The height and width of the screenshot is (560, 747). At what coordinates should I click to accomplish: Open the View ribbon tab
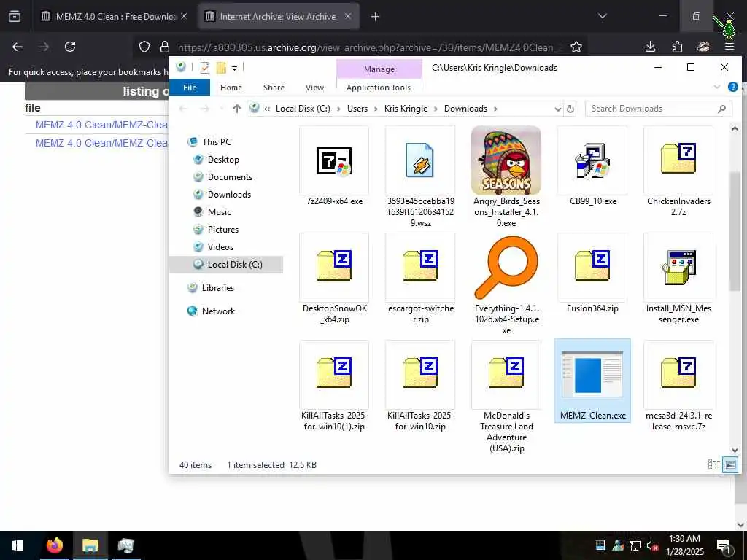tap(314, 87)
